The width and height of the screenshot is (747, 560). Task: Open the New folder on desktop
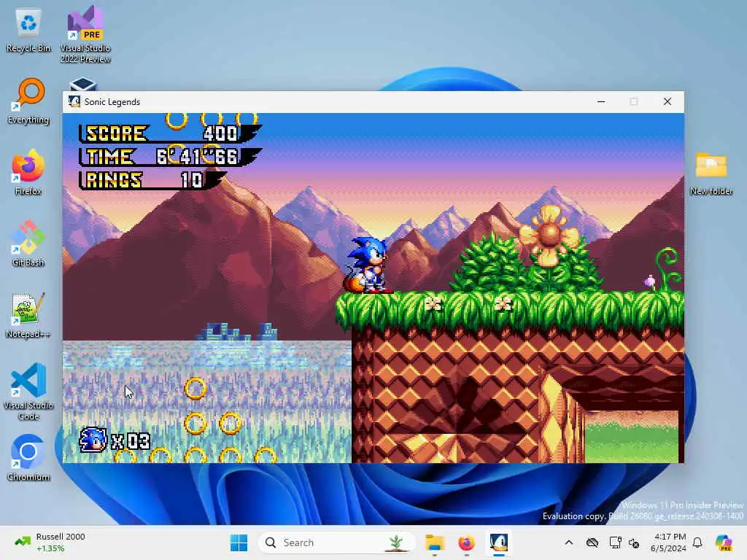tap(711, 174)
